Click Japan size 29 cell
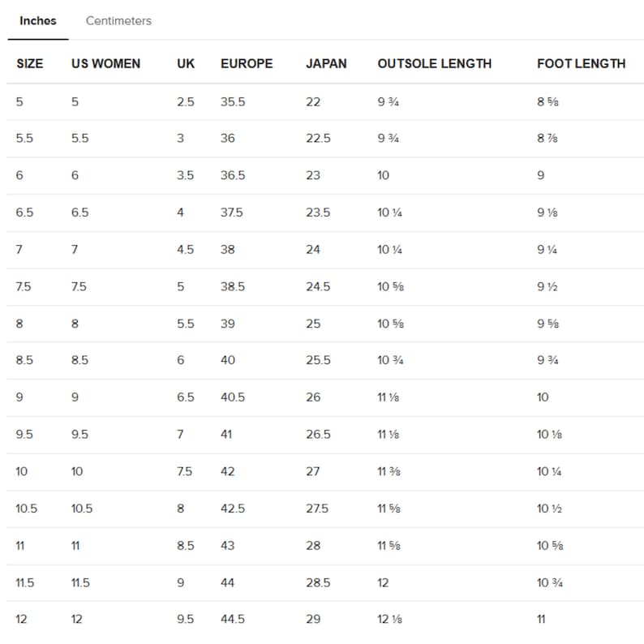Screen dimensions: 644x644 tap(313, 620)
